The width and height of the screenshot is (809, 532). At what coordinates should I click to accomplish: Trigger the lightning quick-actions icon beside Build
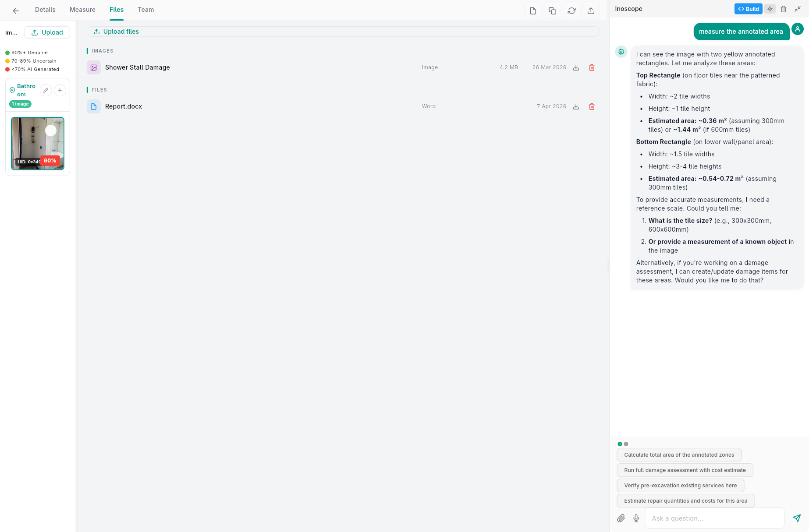770,9
